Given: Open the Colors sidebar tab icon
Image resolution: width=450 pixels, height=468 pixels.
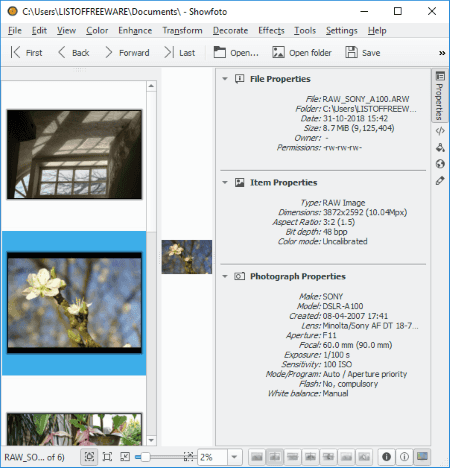Looking at the screenshot, I should pyautogui.click(x=440, y=148).
